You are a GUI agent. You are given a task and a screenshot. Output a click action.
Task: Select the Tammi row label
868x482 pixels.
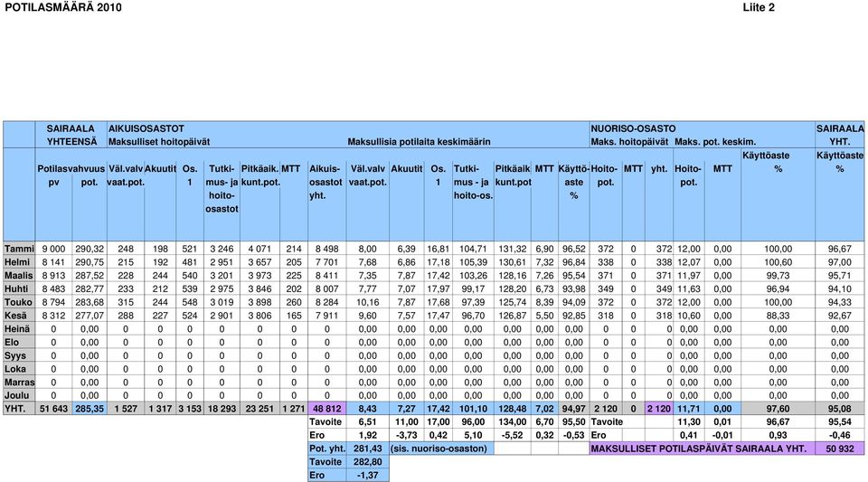click(x=19, y=249)
